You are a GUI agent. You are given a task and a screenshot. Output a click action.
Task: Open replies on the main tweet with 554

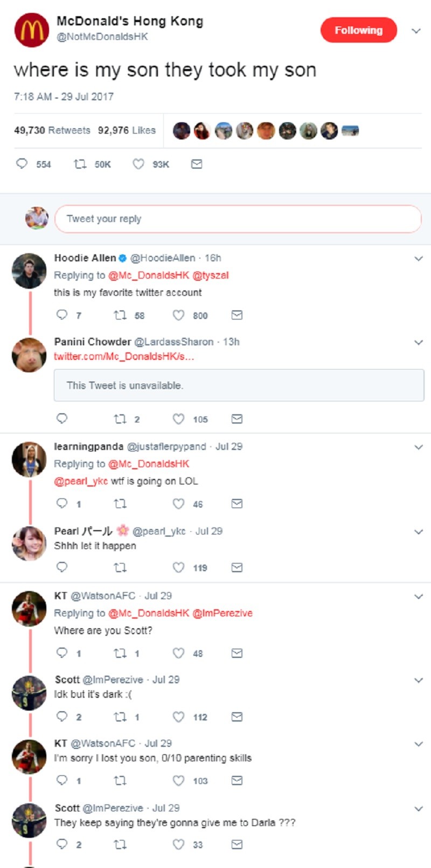(x=22, y=164)
